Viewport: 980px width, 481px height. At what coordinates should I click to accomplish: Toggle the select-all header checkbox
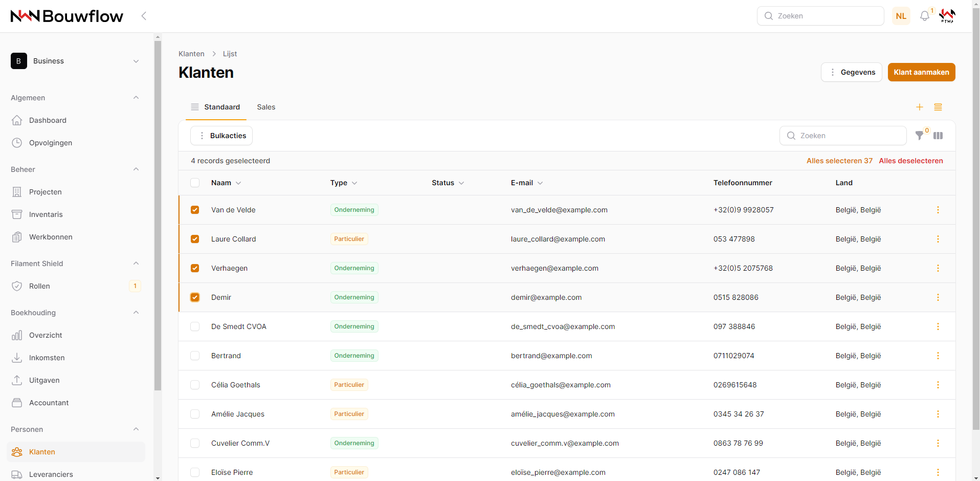point(195,183)
